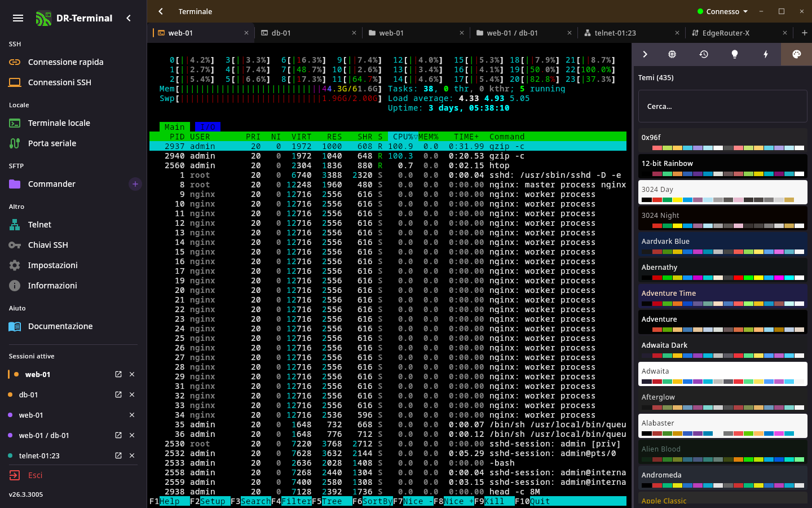Click the Cerca theme search field
This screenshot has height=508, width=812.
click(723, 106)
